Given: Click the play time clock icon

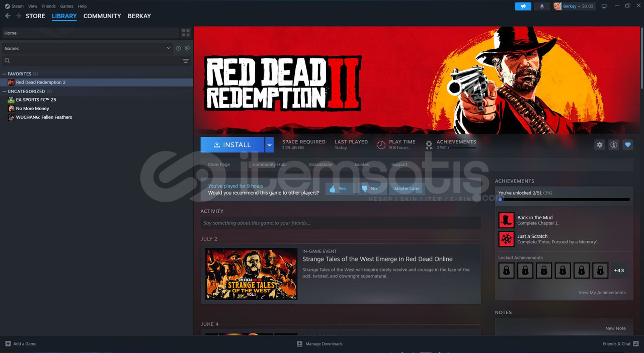Looking at the screenshot, I should pos(381,145).
